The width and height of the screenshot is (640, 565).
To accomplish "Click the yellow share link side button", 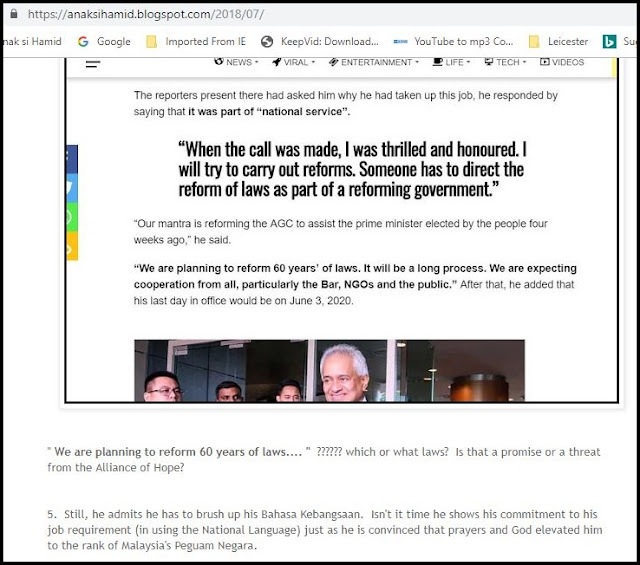I will (x=72, y=246).
